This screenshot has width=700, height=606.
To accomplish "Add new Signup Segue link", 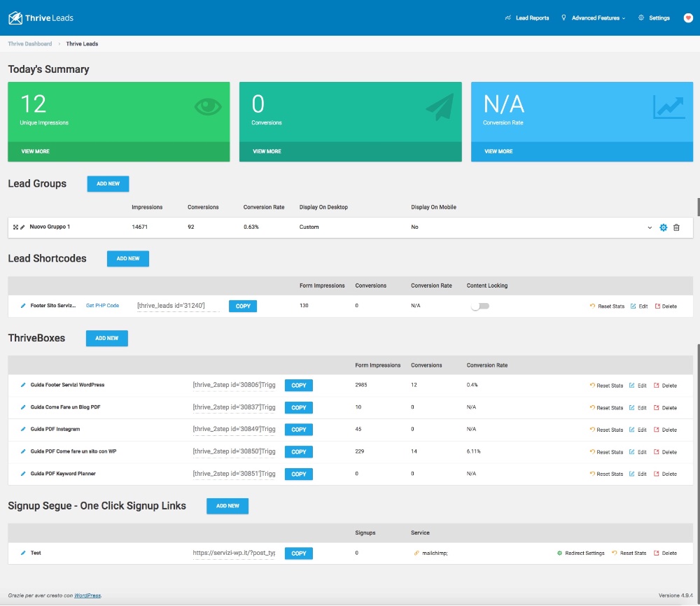I will 227,506.
